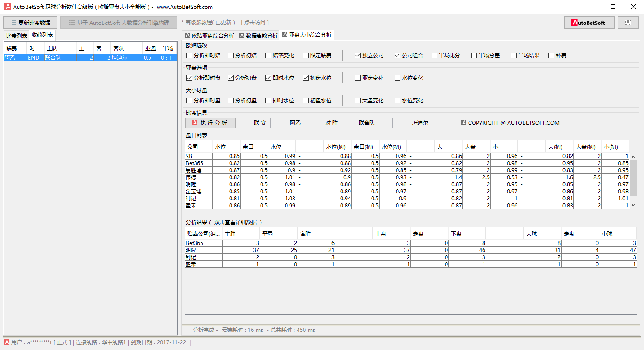The width and height of the screenshot is (644, 350).
Task: Click the 阿乙 league button
Action: coord(296,123)
